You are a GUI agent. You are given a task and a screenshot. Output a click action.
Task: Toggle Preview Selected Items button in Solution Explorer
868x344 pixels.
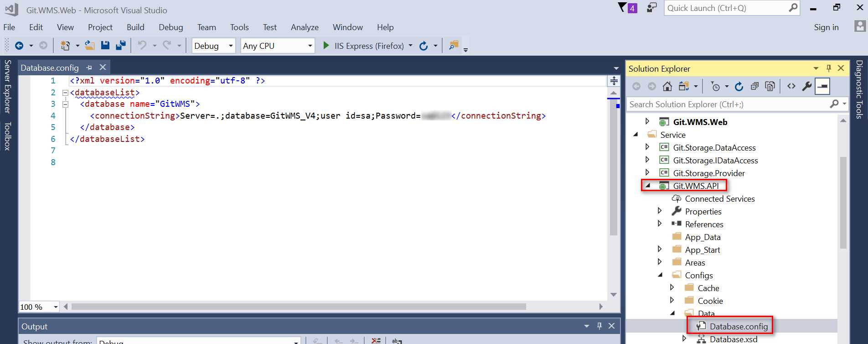pyautogui.click(x=822, y=86)
